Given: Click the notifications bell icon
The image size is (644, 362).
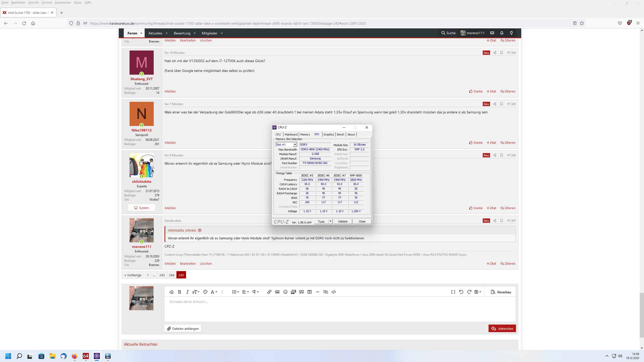Looking at the screenshot, I should pos(502,33).
